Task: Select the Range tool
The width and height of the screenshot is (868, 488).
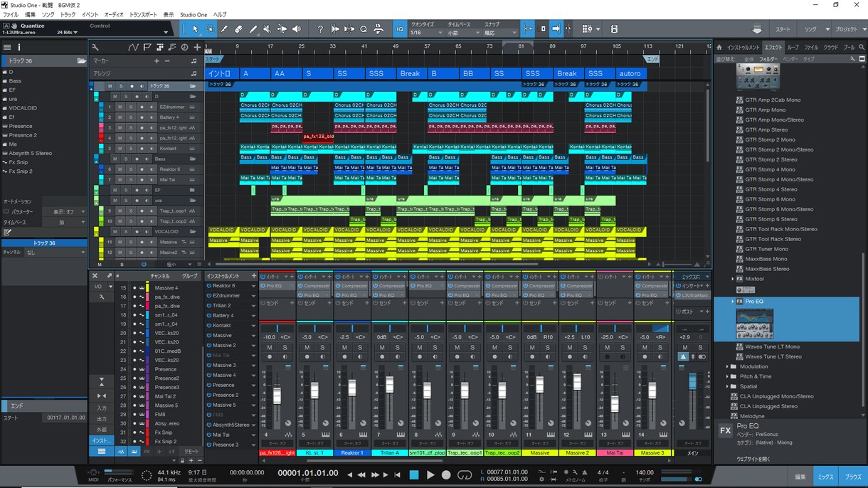Action: (x=210, y=29)
